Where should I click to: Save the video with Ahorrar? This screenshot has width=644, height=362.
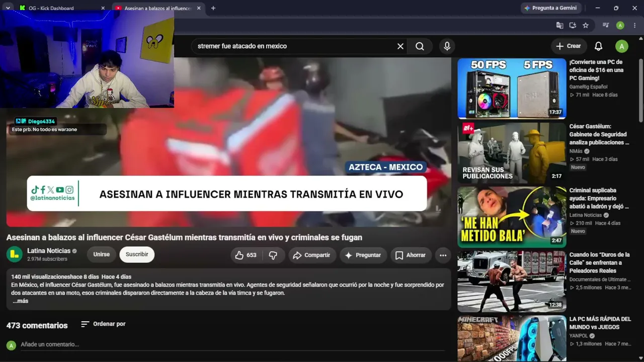(411, 255)
